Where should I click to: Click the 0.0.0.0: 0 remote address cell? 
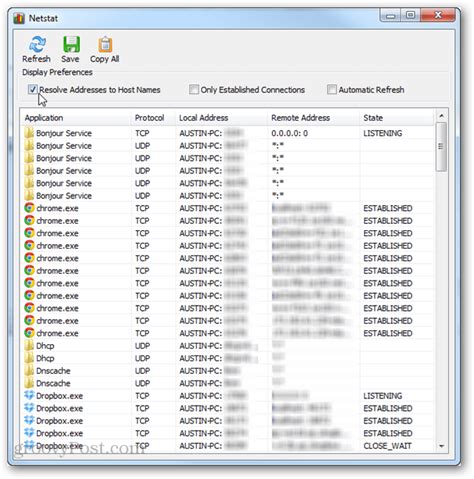pyautogui.click(x=289, y=133)
